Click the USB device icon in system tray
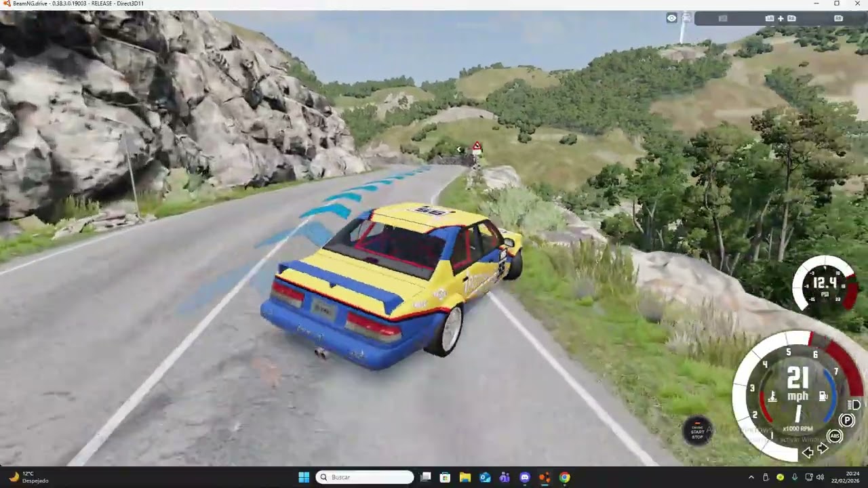This screenshot has height=488, width=868. [766, 477]
